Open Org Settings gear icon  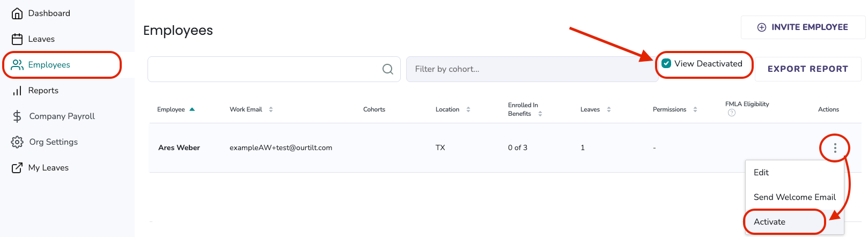pos(17,142)
